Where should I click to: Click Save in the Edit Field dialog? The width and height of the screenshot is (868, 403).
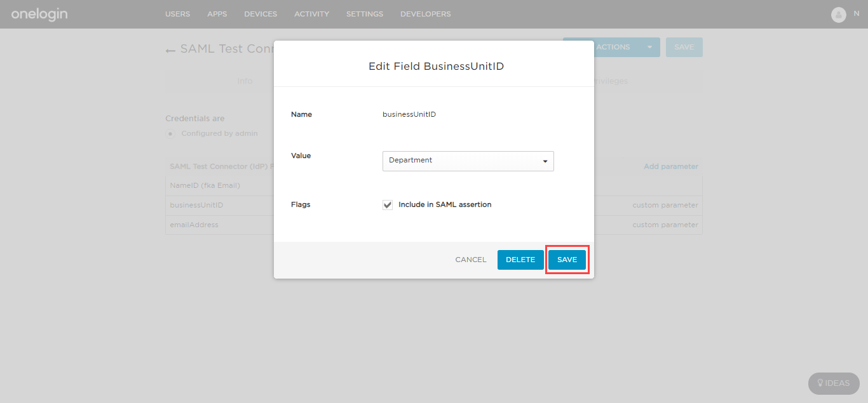point(567,260)
